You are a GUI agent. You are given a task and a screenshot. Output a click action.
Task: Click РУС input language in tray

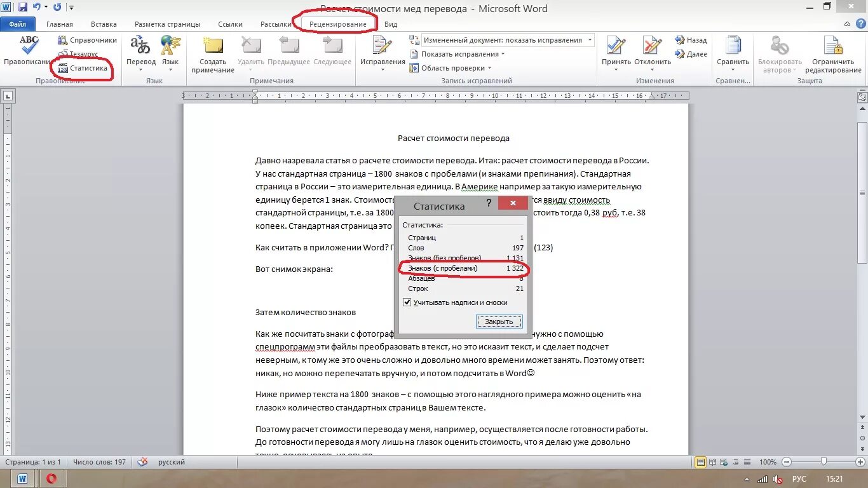click(x=799, y=478)
